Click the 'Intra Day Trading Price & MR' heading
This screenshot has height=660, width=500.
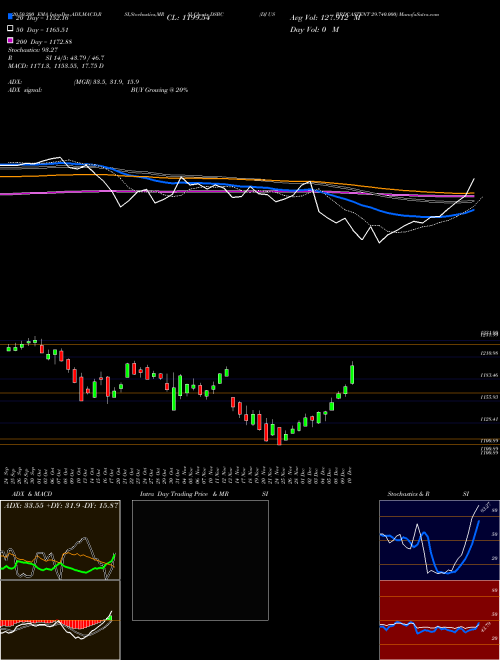pos(184,494)
